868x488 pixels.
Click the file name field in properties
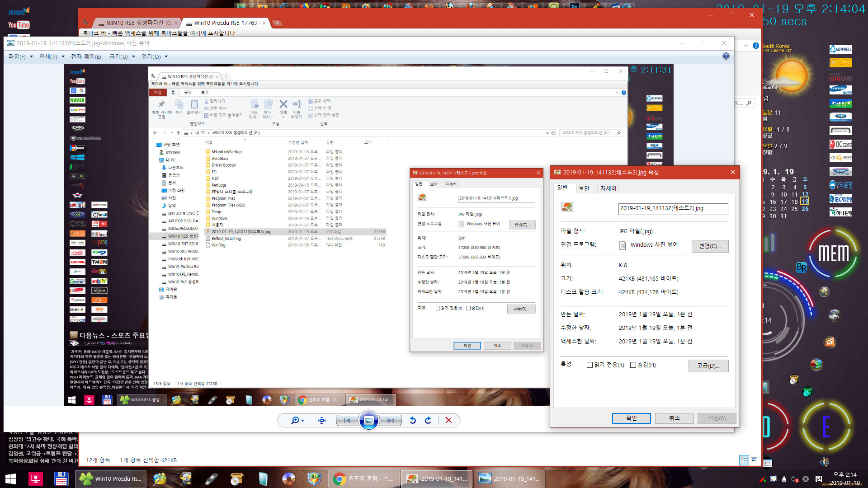pyautogui.click(x=673, y=208)
